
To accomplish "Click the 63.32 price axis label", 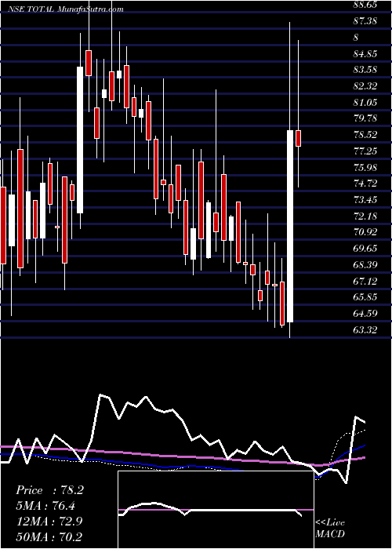I will tap(365, 330).
